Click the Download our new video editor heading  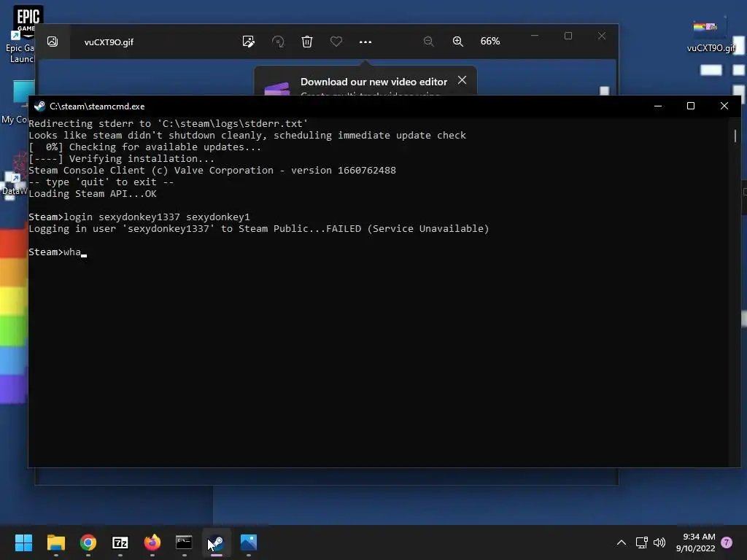pos(374,82)
